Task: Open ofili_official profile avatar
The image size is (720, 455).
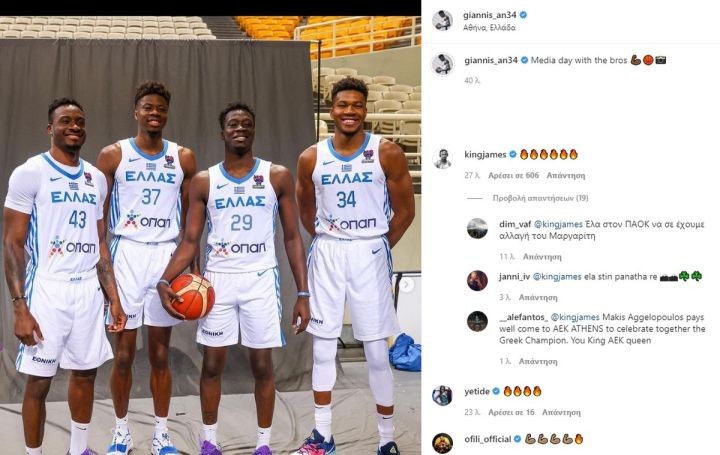Action: pos(443,443)
